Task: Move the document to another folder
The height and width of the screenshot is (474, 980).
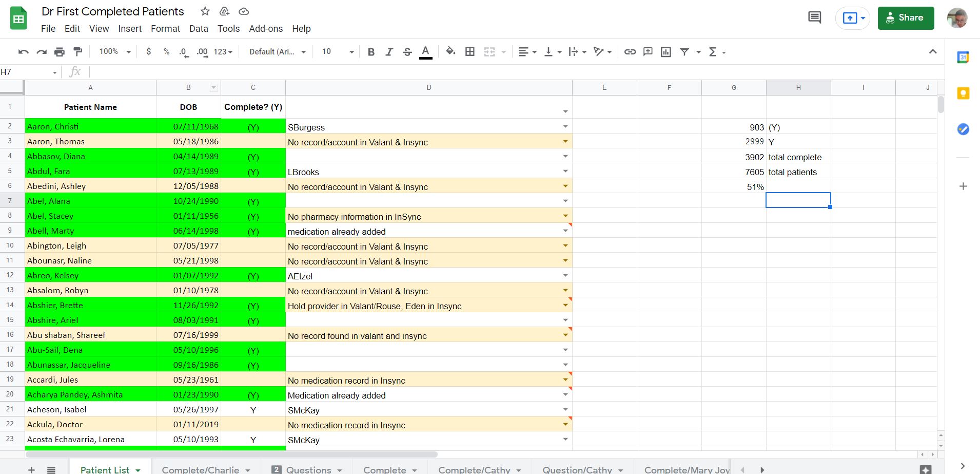Action: [224, 11]
